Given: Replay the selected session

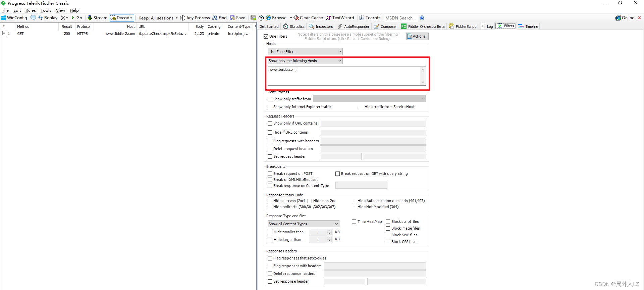Looking at the screenshot, I should pos(48,18).
